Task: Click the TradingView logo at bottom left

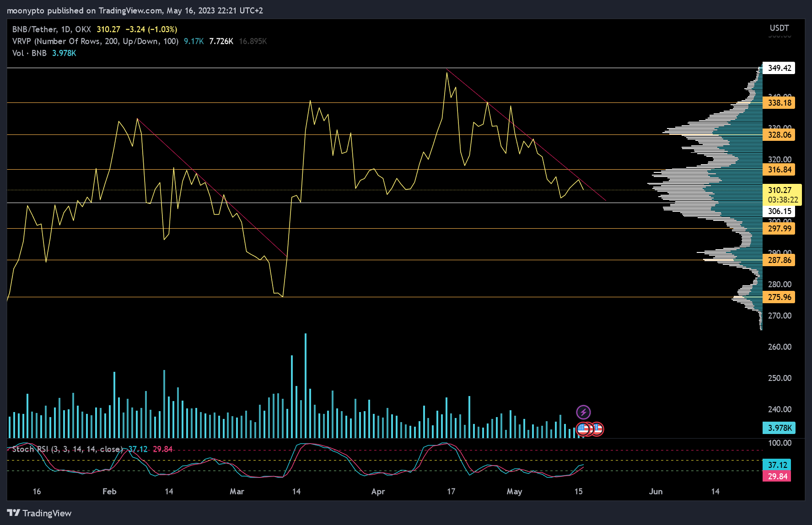Action: (39, 513)
